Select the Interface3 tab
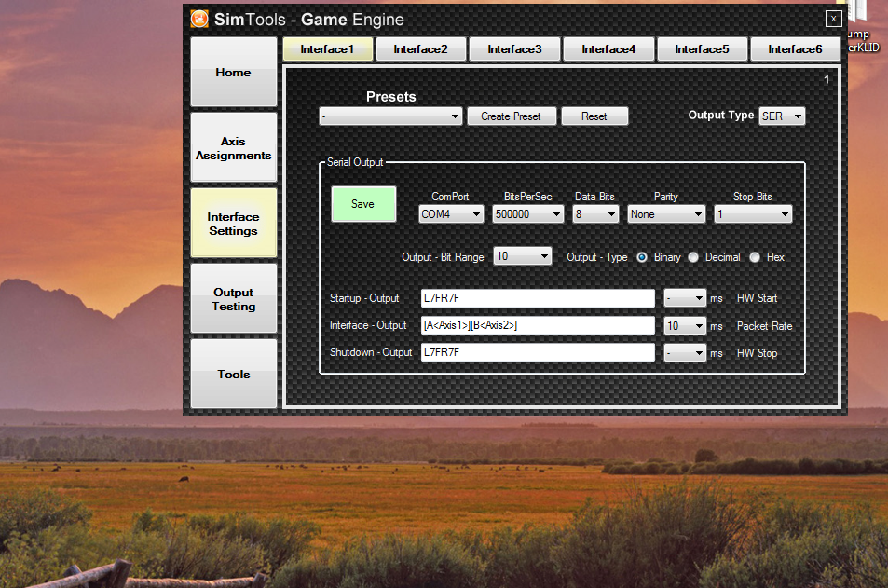 514,49
